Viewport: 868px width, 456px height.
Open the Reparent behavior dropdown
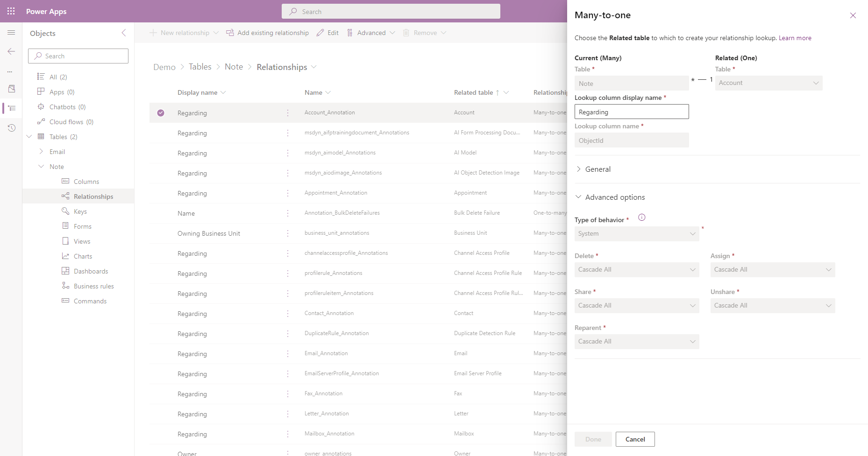point(637,342)
